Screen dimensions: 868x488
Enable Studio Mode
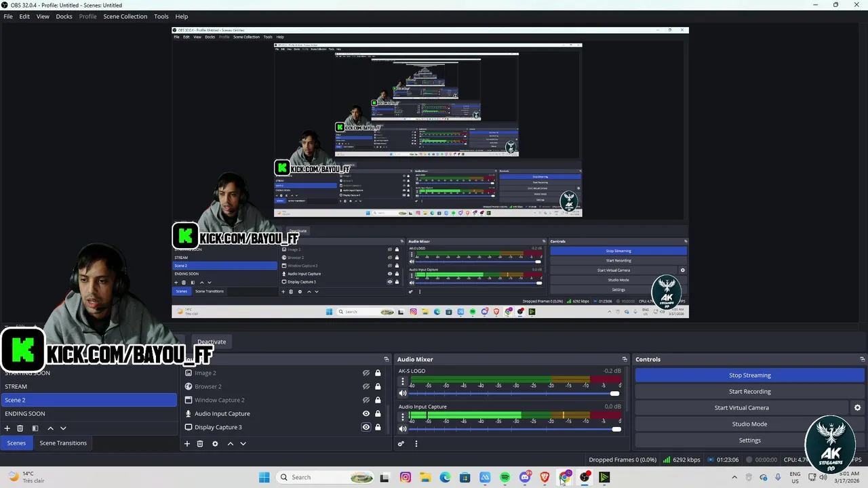(x=750, y=424)
